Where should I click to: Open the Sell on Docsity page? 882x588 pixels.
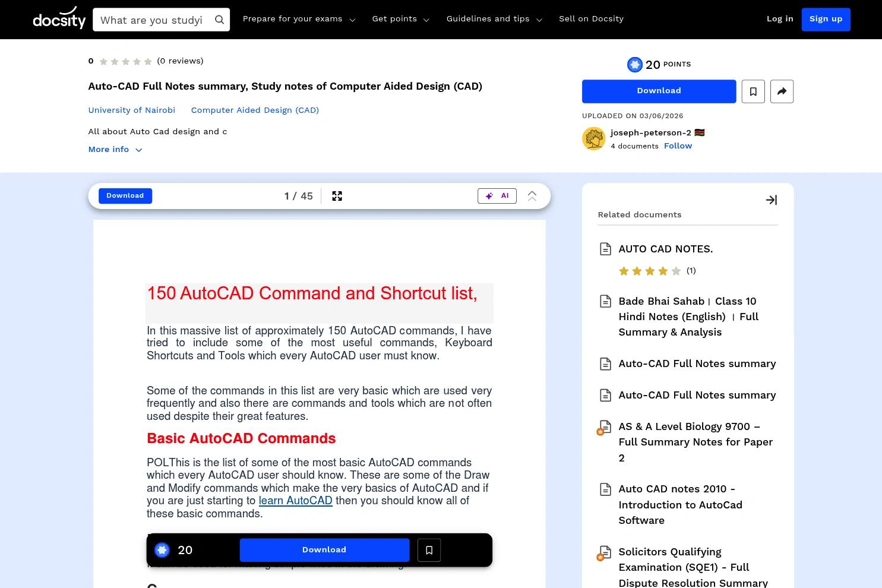click(591, 19)
